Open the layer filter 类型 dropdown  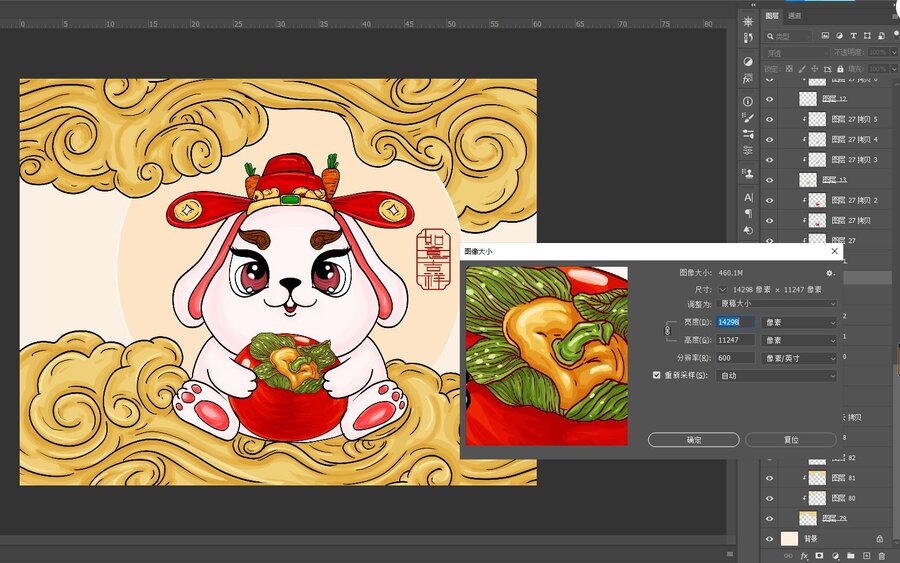tap(789, 36)
